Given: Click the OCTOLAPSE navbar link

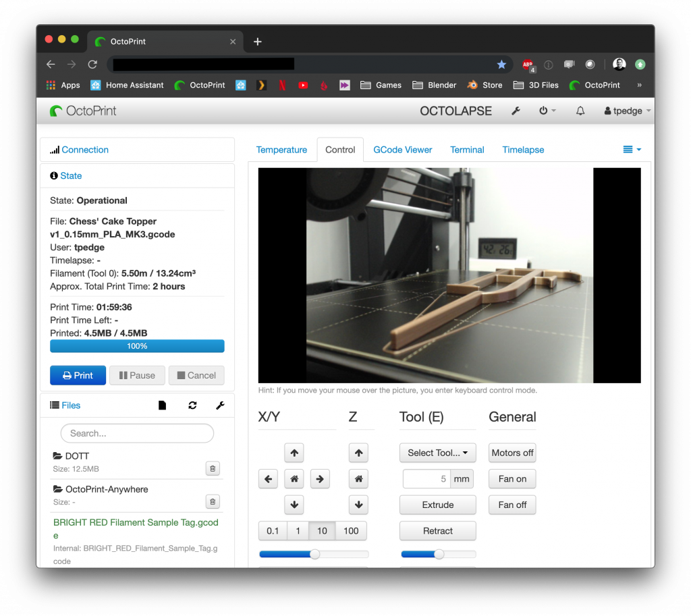Looking at the screenshot, I should (x=455, y=111).
